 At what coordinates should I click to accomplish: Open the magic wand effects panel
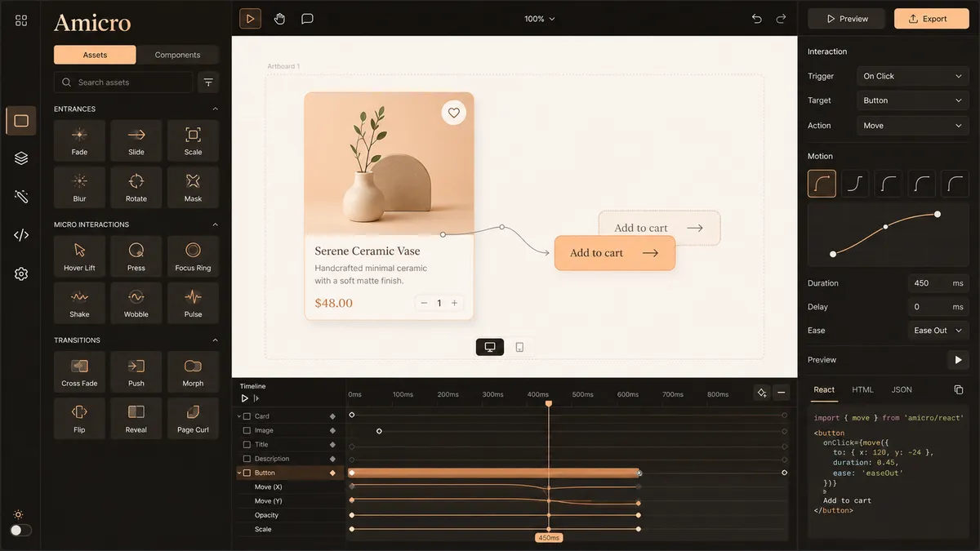tap(21, 197)
